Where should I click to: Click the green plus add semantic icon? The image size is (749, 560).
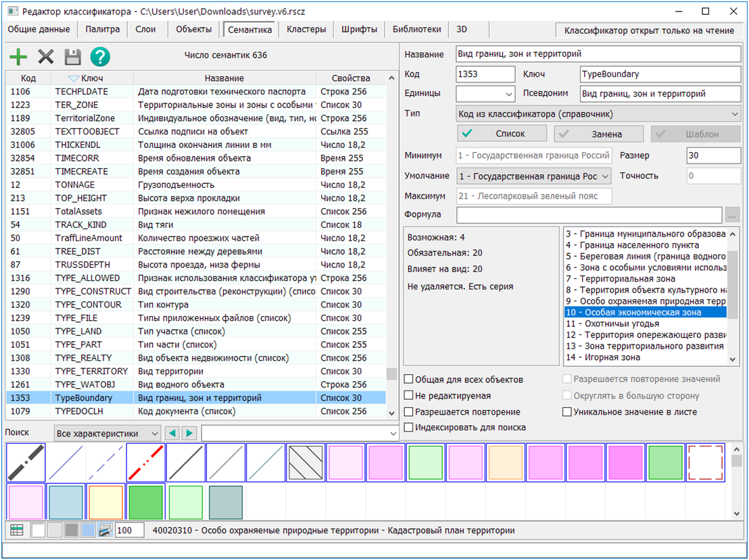tap(18, 57)
